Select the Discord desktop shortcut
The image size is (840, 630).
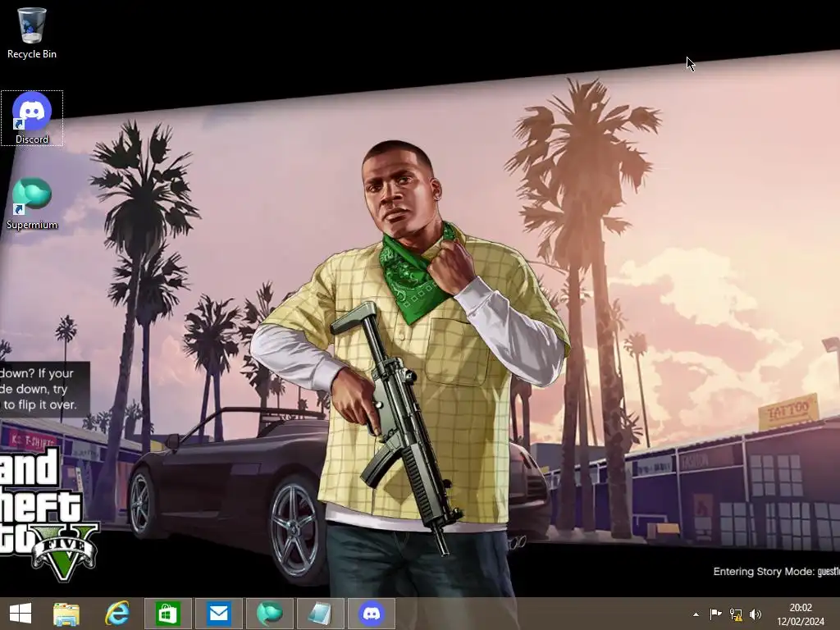pos(32,118)
